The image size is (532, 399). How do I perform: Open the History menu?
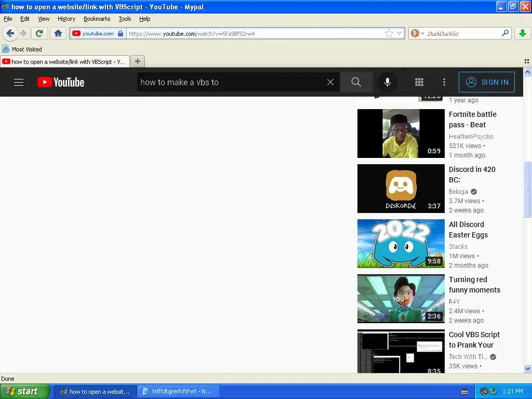66,19
